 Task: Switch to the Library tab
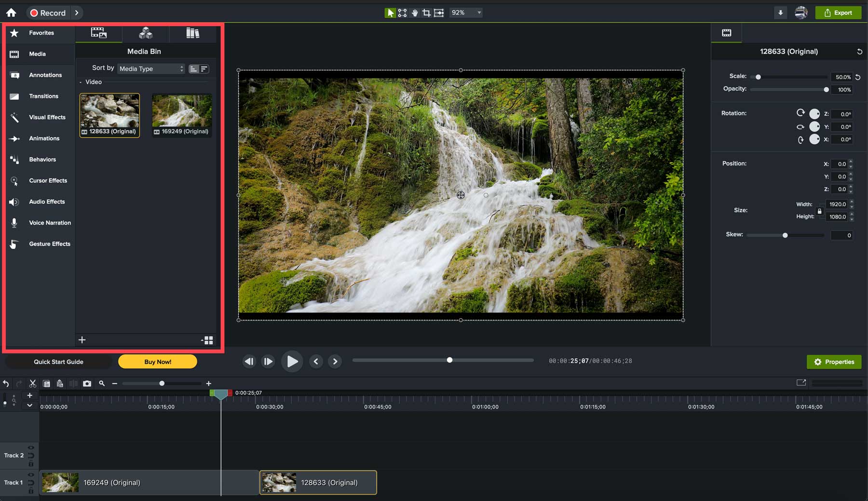pyautogui.click(x=192, y=33)
